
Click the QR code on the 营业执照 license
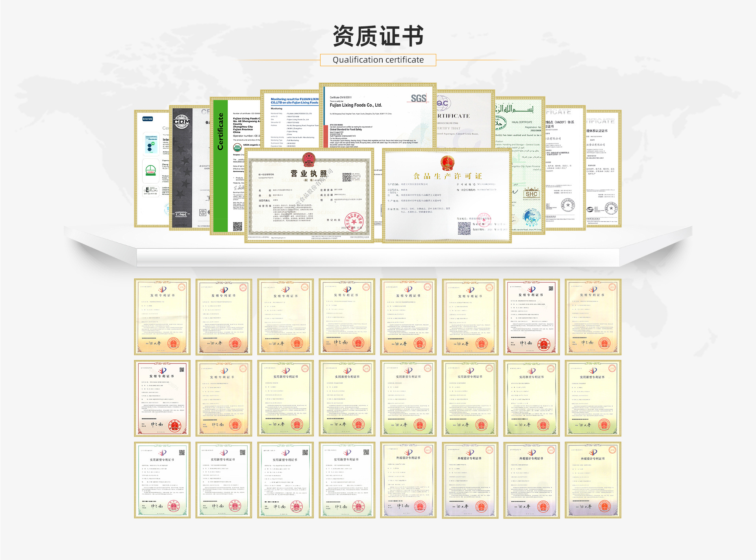[346, 177]
